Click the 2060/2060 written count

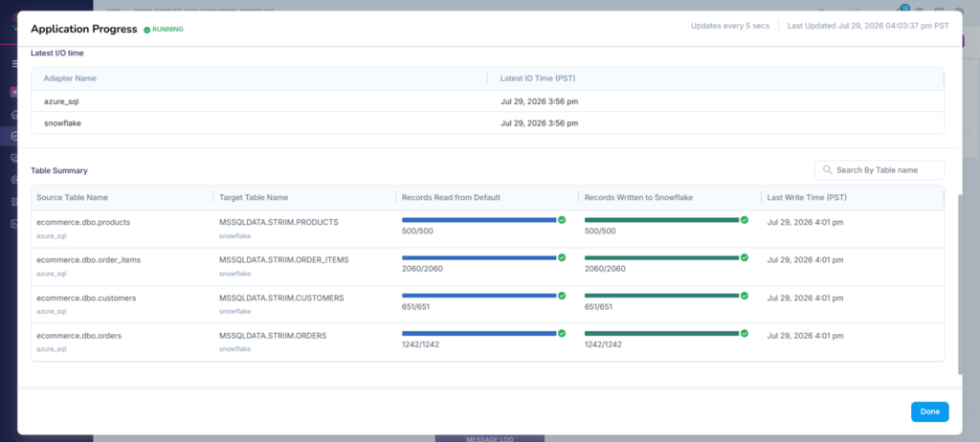click(605, 269)
